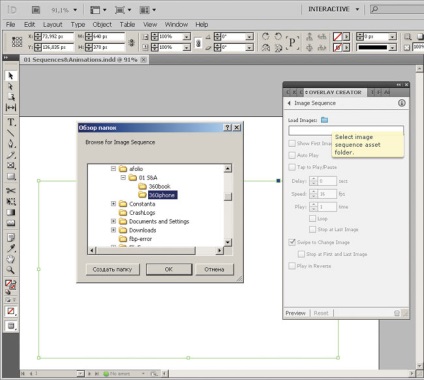Viewport: 424px width, 380px height.
Task: Toggle Stop at Last Image checkbox
Action: 312,229
